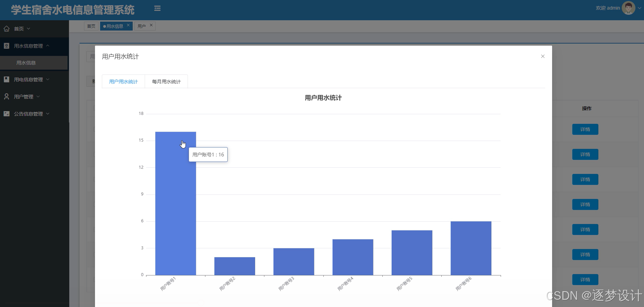Click the 用户账号3 bar in chart

click(294, 262)
